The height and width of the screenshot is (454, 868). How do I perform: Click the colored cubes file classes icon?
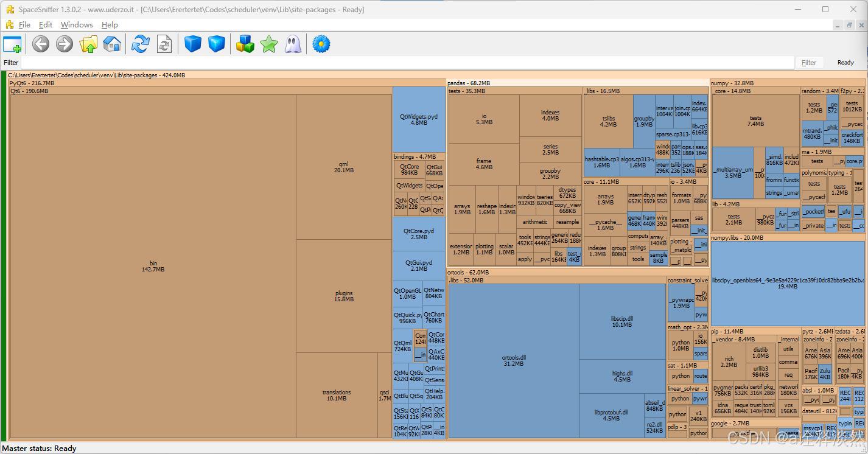click(x=245, y=44)
